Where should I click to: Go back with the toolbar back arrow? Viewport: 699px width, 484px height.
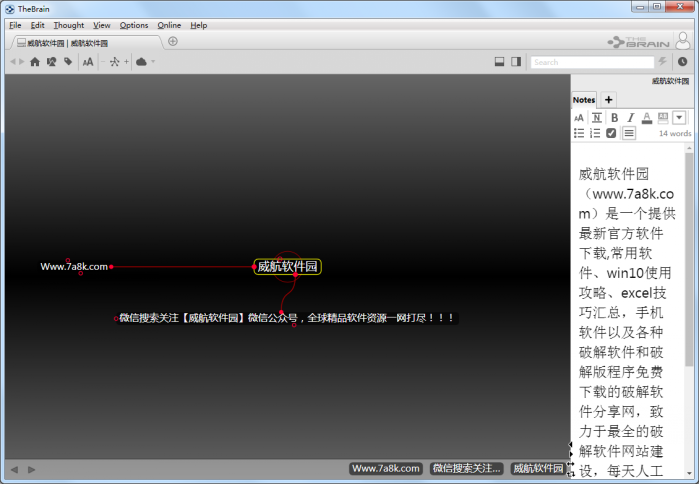(x=12, y=62)
